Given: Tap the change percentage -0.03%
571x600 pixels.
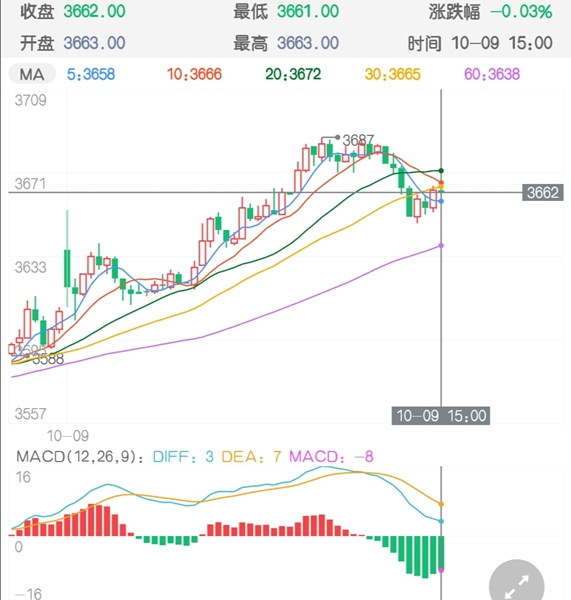Looking at the screenshot, I should (521, 11).
